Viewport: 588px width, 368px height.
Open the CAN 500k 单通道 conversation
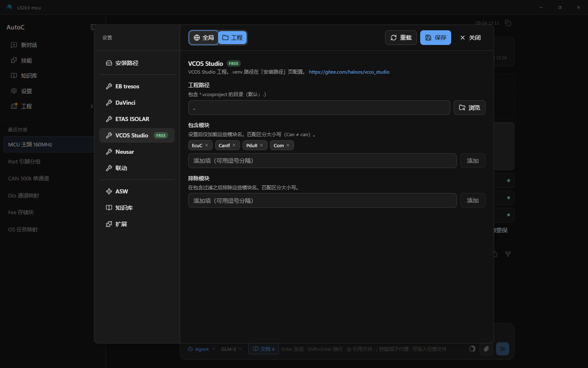point(49,178)
